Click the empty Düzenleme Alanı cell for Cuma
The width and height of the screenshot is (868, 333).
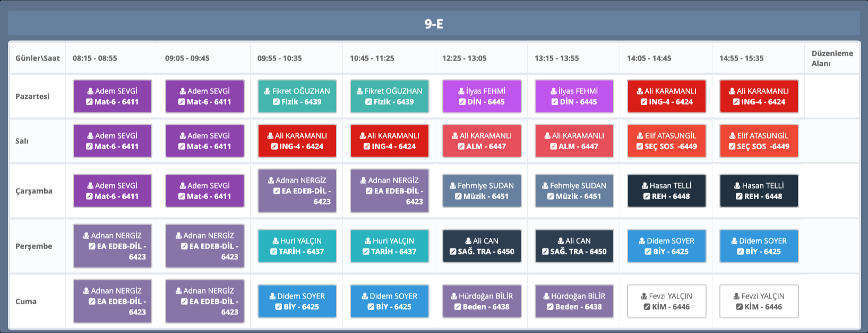[831, 301]
